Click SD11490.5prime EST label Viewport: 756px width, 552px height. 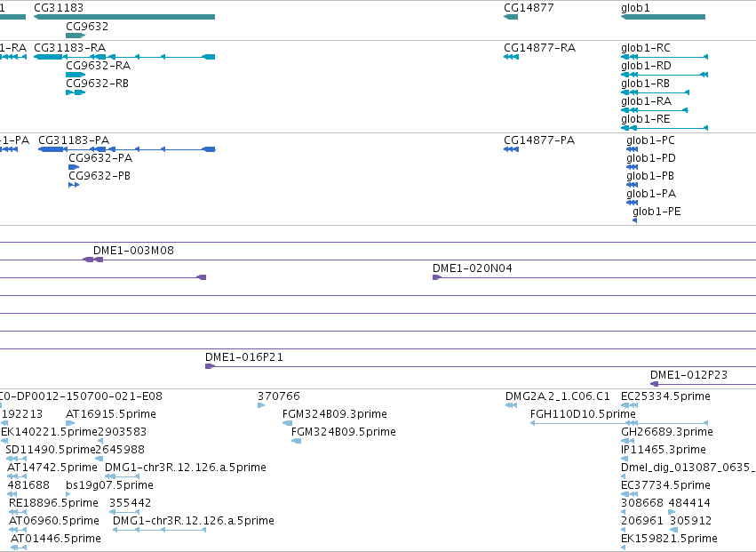[51, 450]
